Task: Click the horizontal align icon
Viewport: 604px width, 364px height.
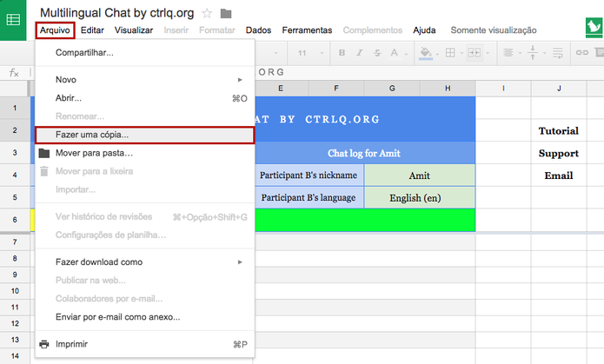Action: 508,53
